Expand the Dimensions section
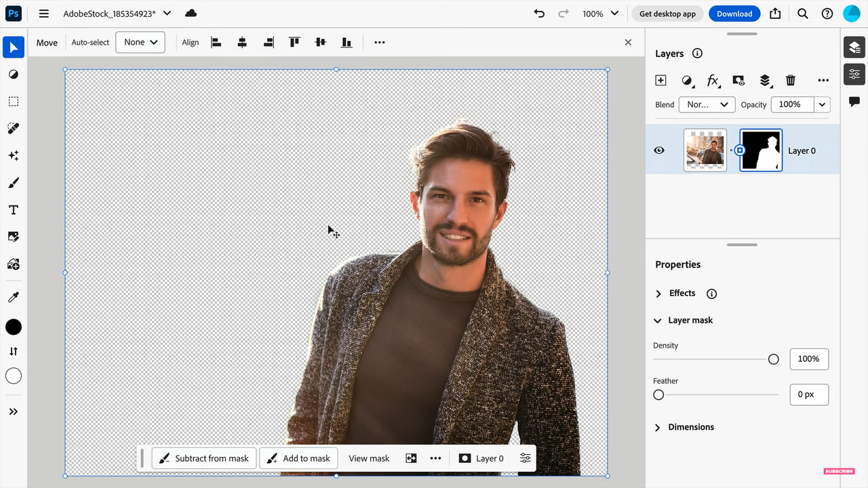The image size is (868, 488). [658, 427]
